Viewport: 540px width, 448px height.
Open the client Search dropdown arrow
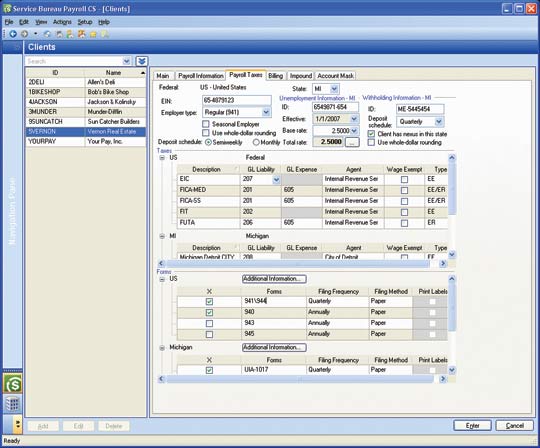126,61
